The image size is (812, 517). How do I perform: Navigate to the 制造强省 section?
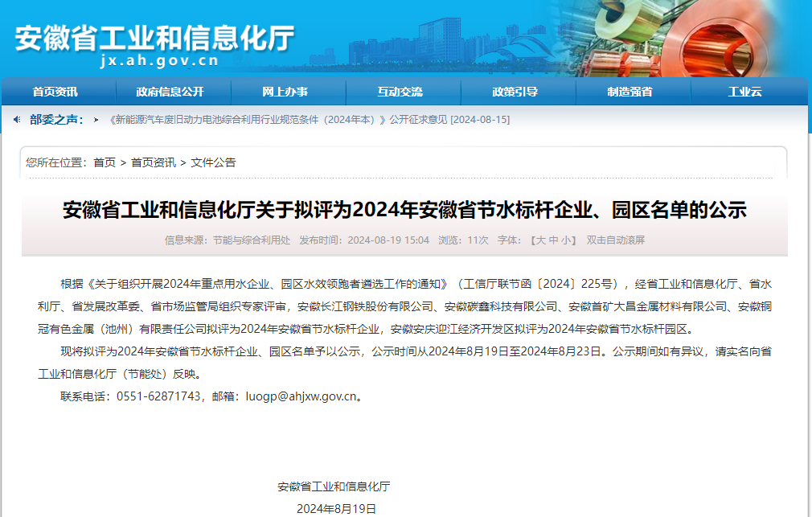(x=630, y=92)
